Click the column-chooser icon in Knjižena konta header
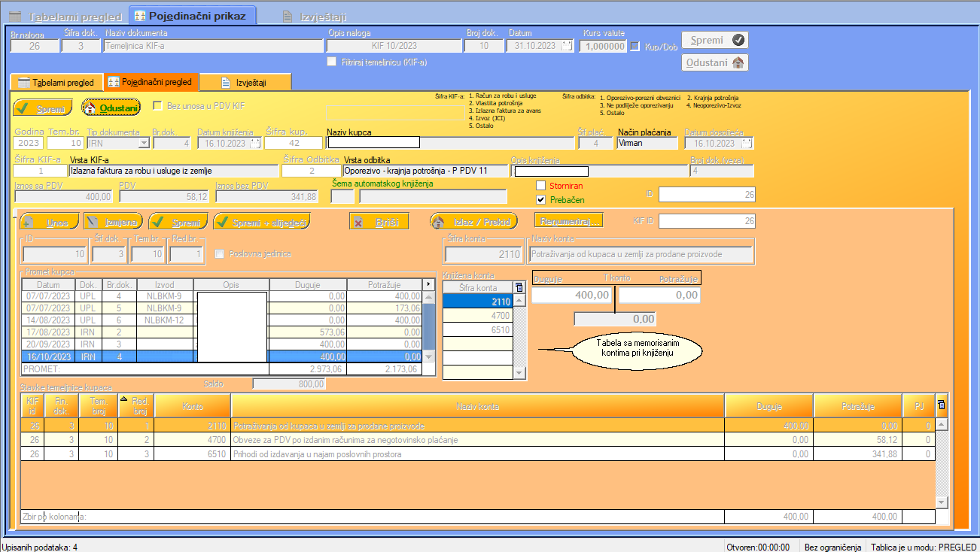Screen dimensions: 980x552 pos(519,287)
